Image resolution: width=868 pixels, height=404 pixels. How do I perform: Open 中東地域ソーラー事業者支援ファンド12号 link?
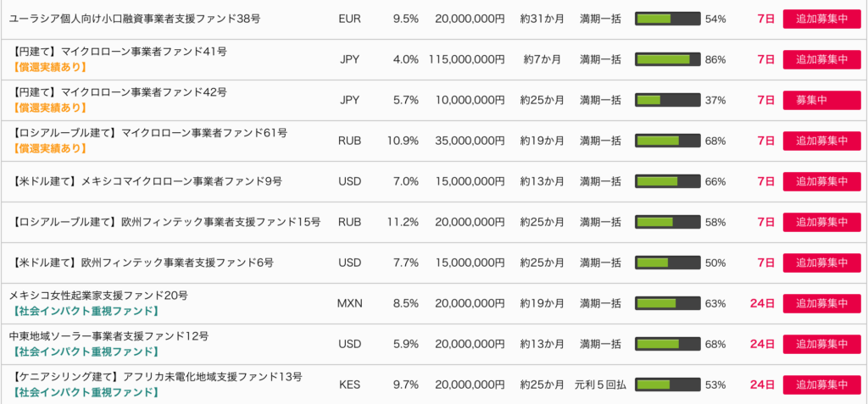click(109, 336)
